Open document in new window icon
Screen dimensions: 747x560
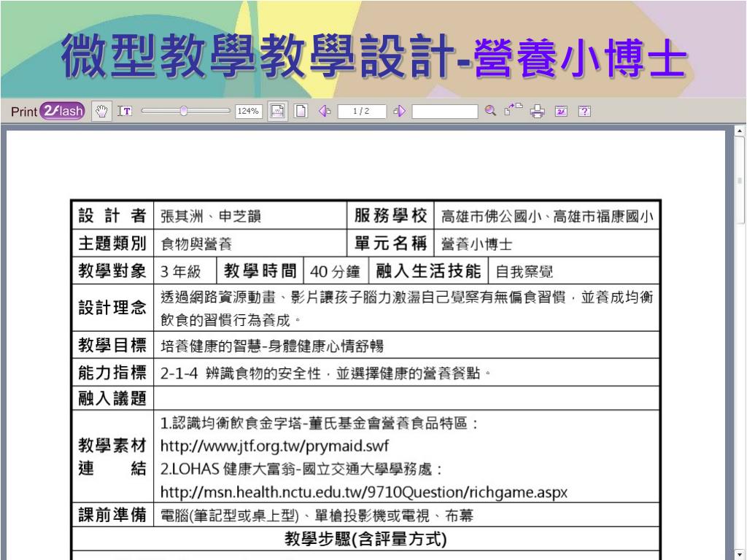point(514,110)
